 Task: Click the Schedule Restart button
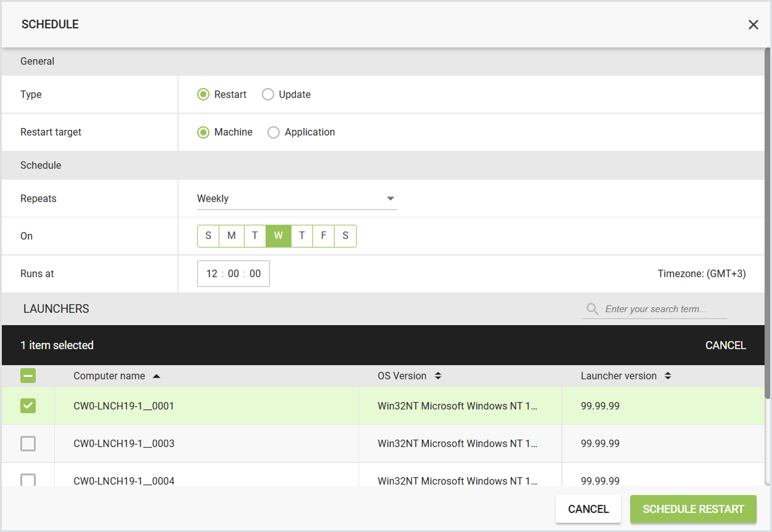point(693,509)
